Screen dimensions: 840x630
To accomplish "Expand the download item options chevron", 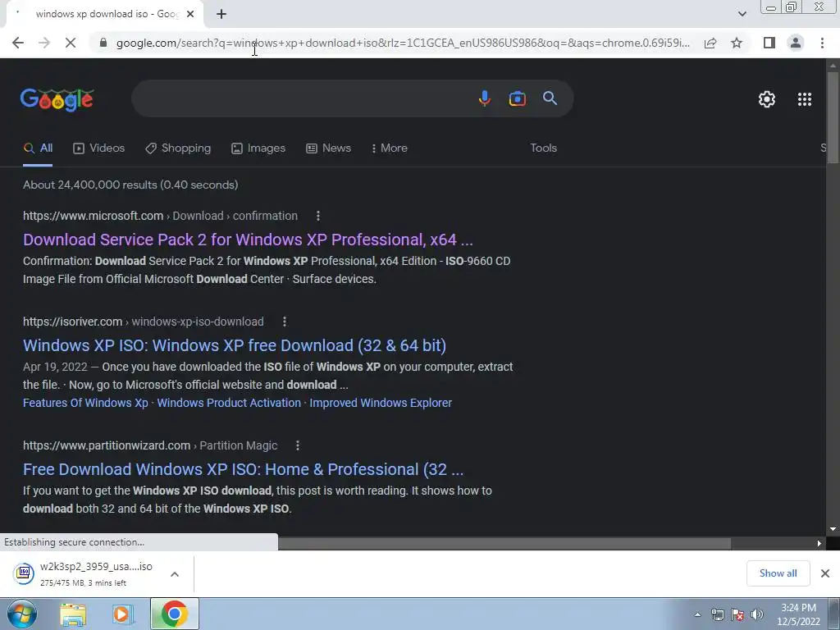I will (x=175, y=574).
